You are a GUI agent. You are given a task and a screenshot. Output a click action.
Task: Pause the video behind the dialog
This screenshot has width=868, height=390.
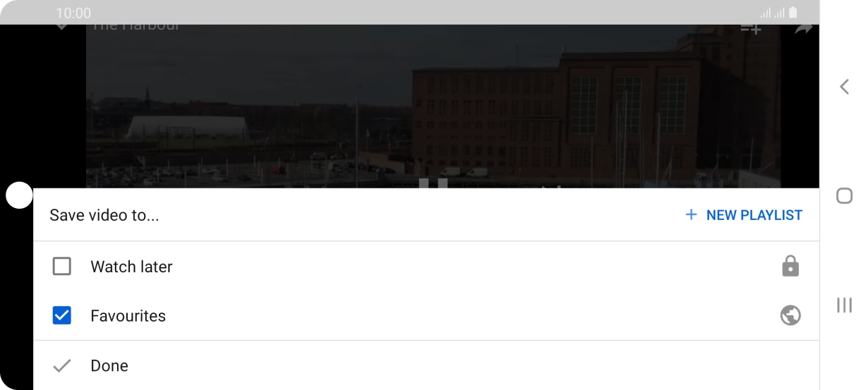coord(433,183)
